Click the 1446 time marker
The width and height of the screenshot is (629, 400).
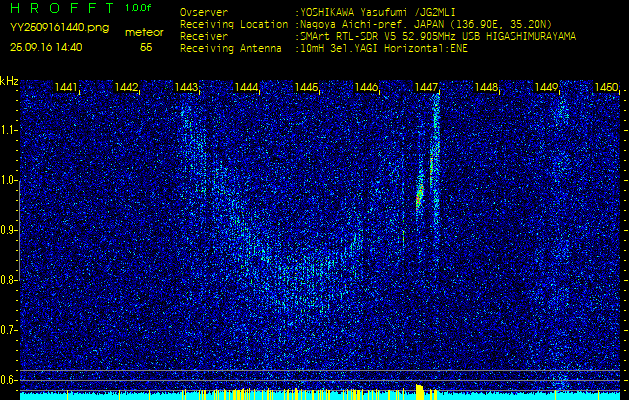[x=366, y=87]
